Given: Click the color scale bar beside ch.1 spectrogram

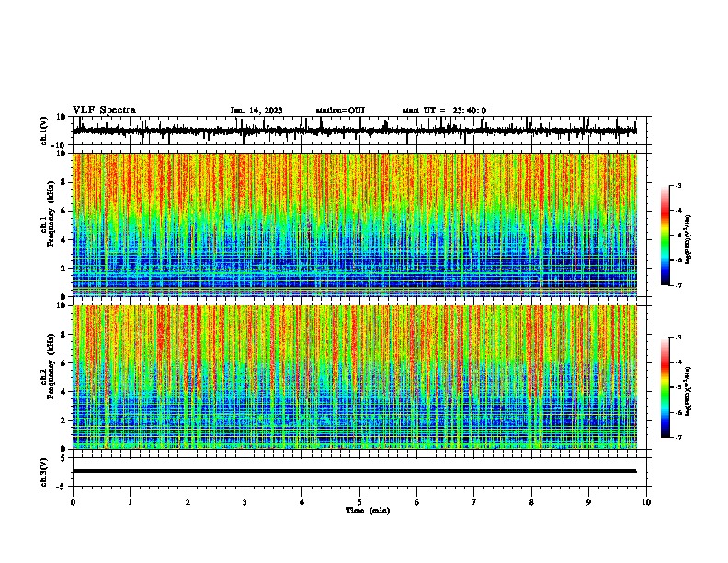Looking at the screenshot, I should 665,236.
